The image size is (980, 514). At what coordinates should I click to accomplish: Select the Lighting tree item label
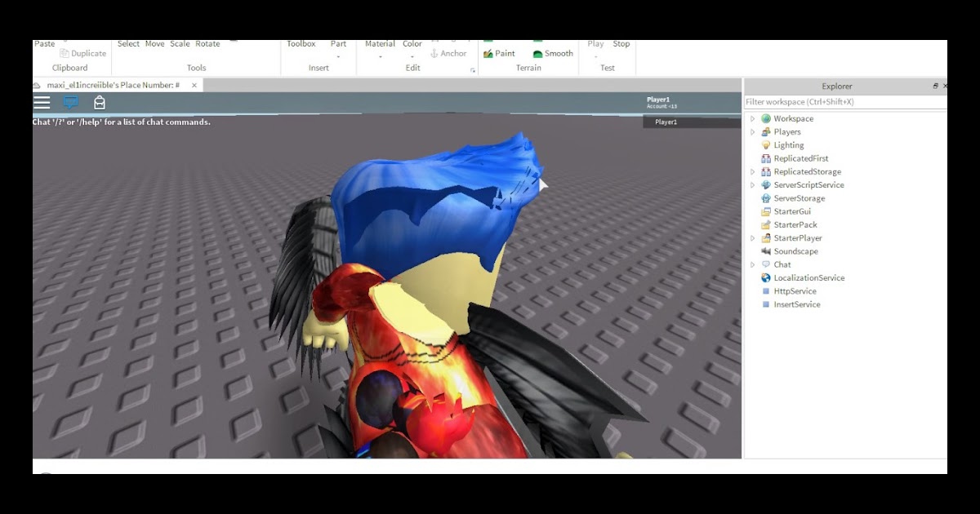point(789,145)
